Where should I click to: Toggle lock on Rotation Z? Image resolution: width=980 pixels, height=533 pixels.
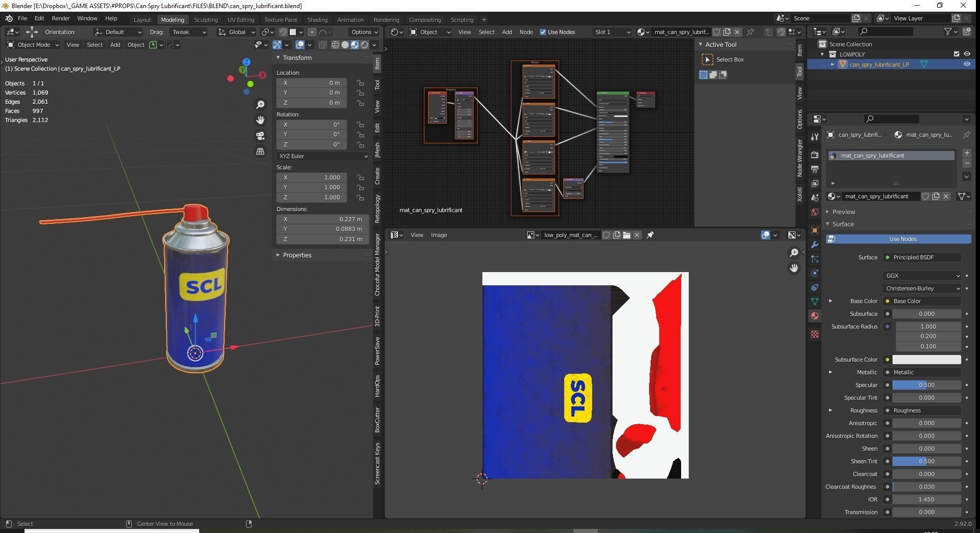(360, 144)
